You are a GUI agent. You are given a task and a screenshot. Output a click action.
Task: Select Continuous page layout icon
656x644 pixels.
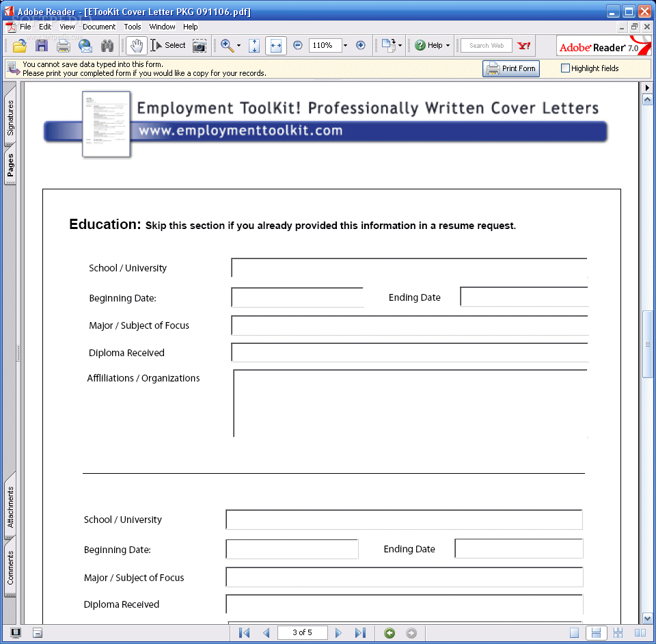(596, 633)
